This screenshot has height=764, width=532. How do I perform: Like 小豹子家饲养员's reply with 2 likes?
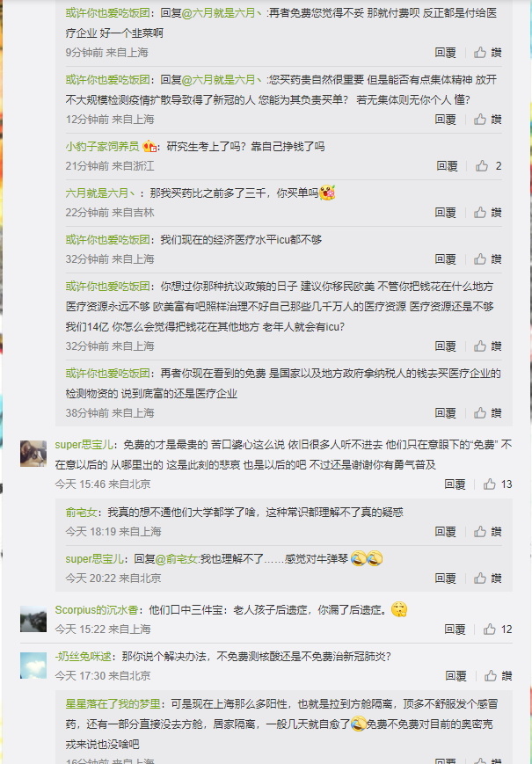click(x=488, y=166)
